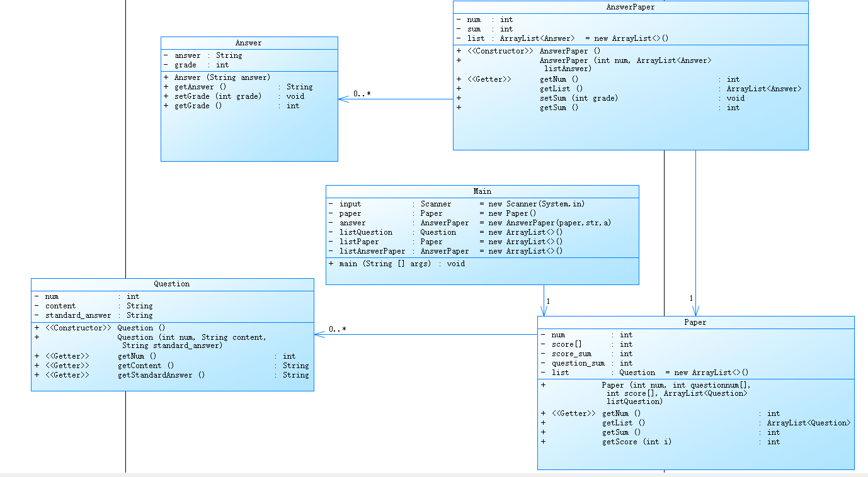Viewport: 868px width, 477px height.
Task: Click listPaper attribute in Main
Action: coord(445,242)
